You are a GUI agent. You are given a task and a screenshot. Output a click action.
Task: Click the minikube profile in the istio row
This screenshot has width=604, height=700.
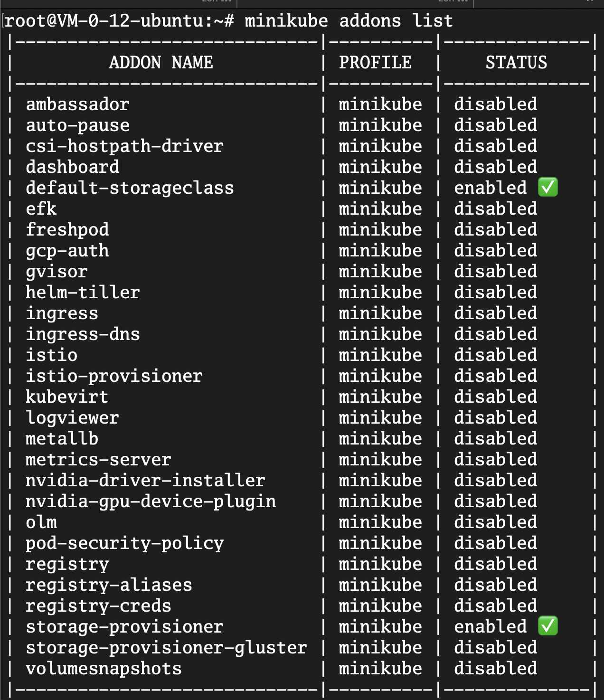pyautogui.click(x=380, y=355)
